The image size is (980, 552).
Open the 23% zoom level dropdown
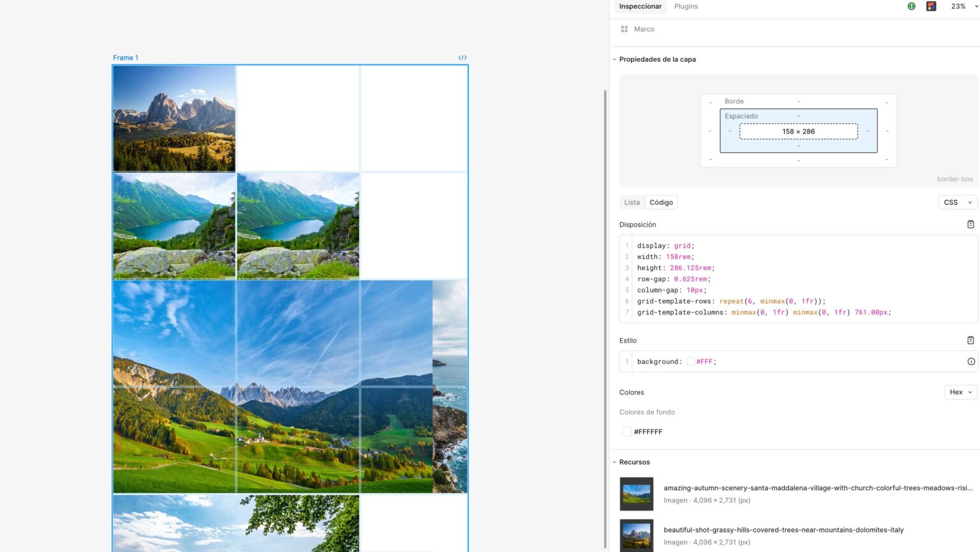(x=961, y=6)
